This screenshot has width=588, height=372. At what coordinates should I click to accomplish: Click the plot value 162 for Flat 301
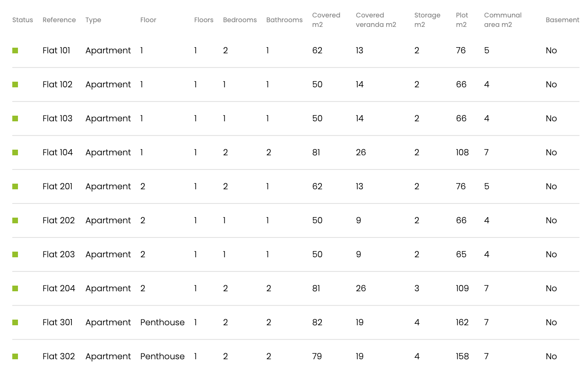tap(462, 322)
